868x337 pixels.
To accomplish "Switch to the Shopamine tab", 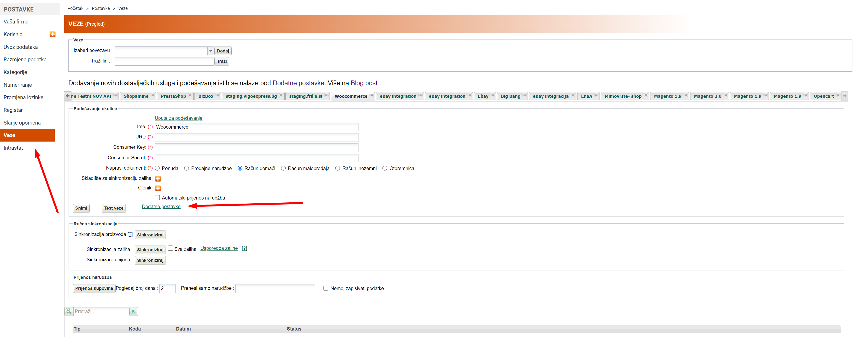I will point(136,96).
